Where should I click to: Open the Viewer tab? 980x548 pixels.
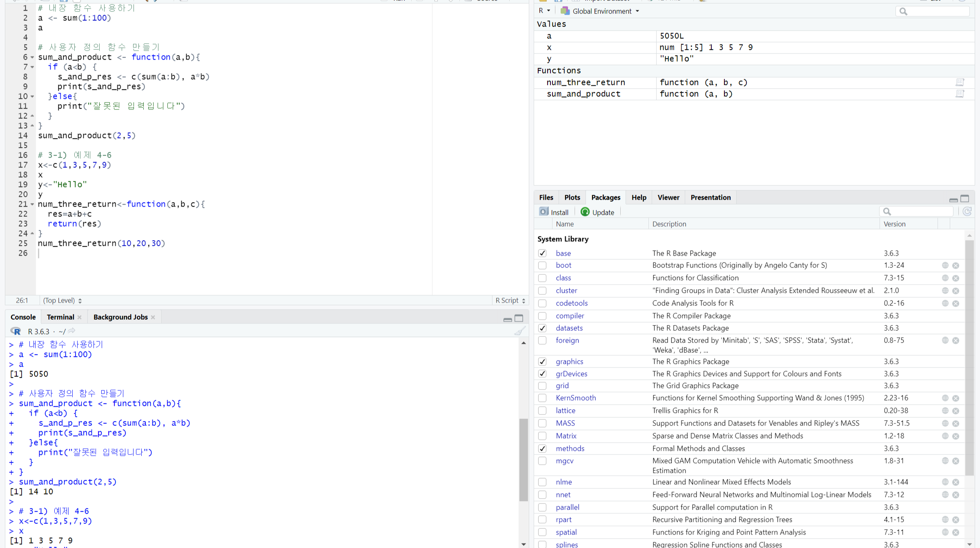coord(668,198)
